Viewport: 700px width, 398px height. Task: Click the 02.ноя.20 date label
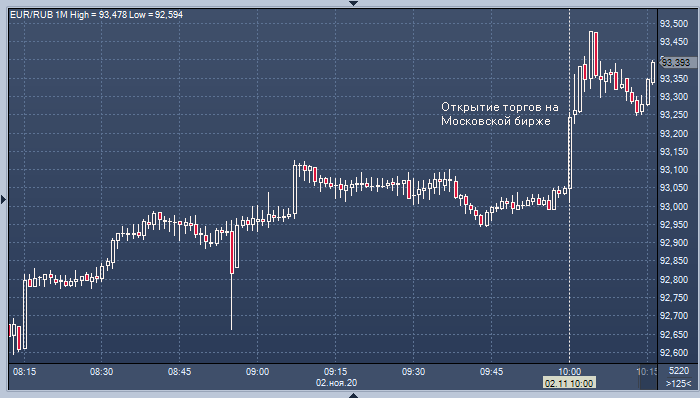click(336, 383)
